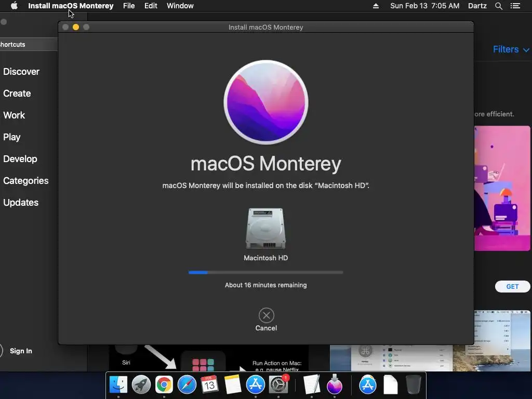Click the eject icon in menu bar
This screenshot has width=532, height=399.
click(x=376, y=6)
